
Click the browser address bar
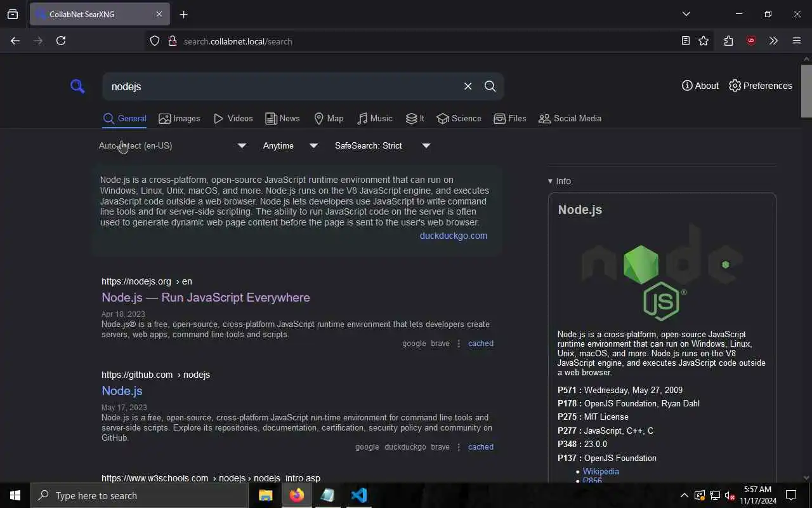pos(419,41)
